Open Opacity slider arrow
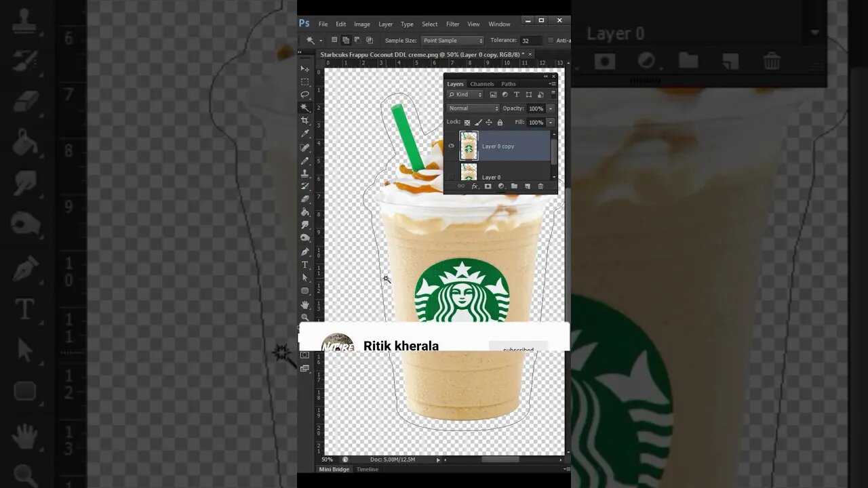 [x=551, y=108]
